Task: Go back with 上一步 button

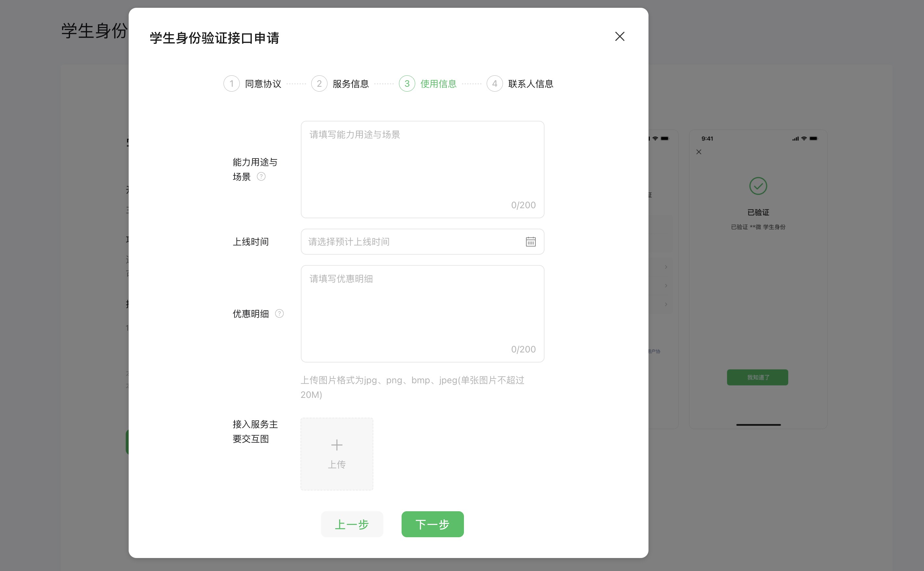Action: pyautogui.click(x=352, y=524)
